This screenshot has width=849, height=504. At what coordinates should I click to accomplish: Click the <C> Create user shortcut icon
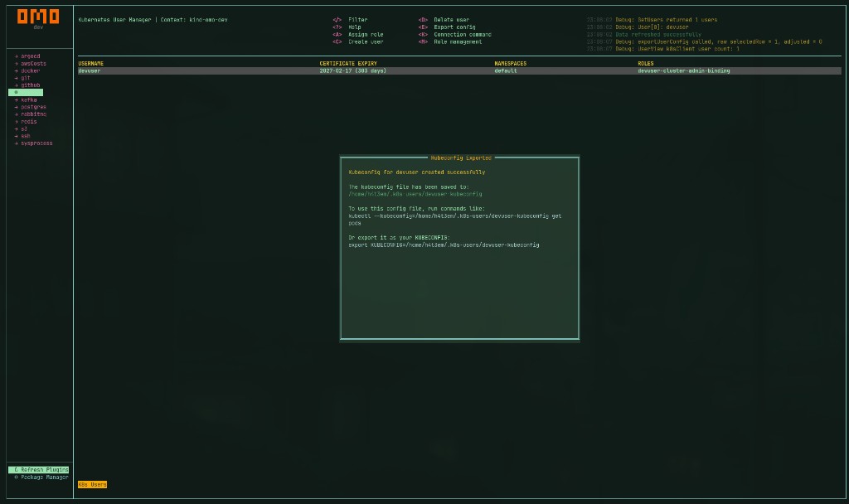[x=337, y=41]
